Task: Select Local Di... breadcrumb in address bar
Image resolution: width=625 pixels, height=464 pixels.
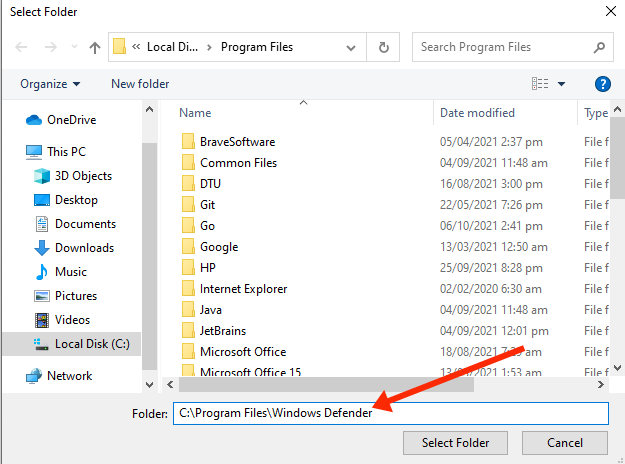Action: point(172,47)
